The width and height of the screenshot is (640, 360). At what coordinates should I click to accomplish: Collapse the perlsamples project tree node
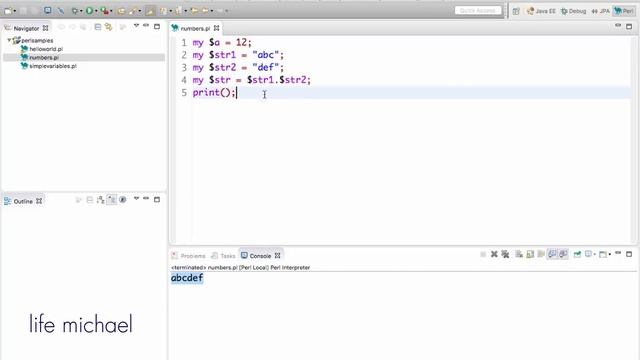9,40
